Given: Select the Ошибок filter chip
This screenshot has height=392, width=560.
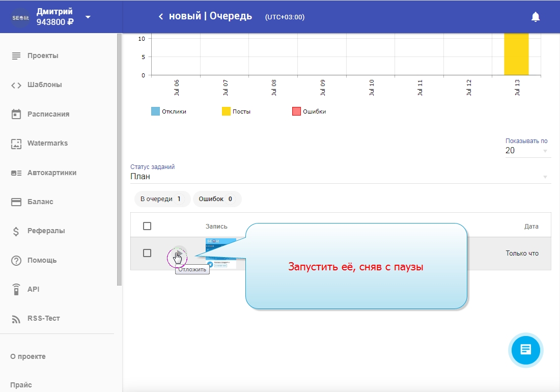Looking at the screenshot, I should [216, 199].
